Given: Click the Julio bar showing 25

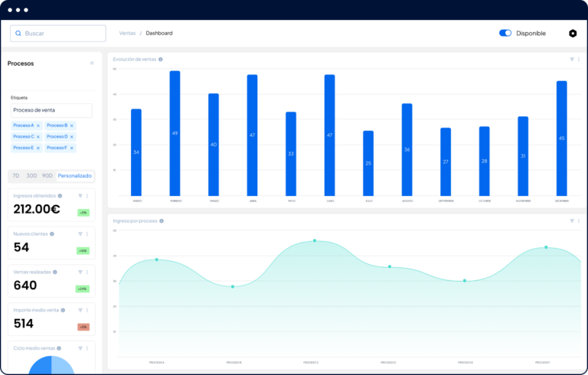Looking at the screenshot, I should (x=368, y=163).
